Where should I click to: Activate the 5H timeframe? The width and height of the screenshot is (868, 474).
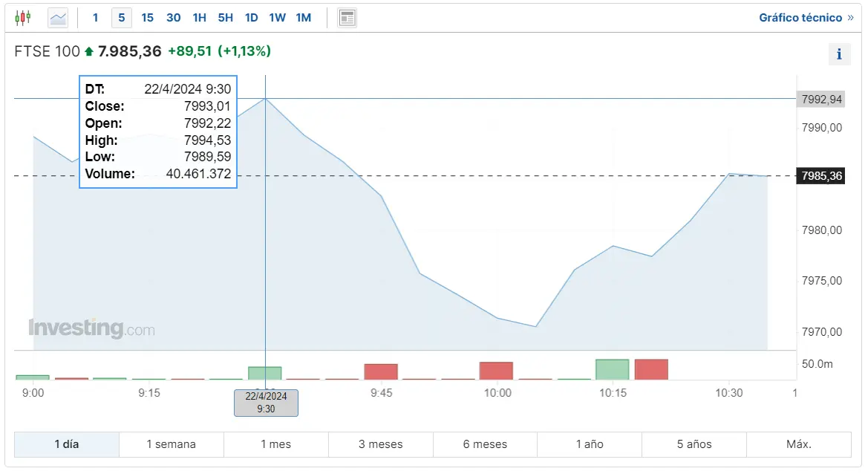pos(225,17)
